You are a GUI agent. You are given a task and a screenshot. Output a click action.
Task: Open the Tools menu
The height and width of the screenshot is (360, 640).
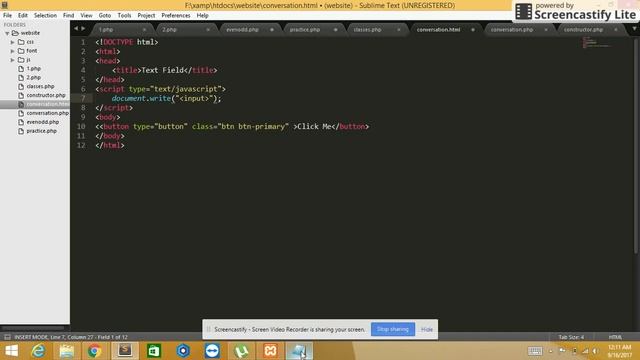[x=124, y=16]
